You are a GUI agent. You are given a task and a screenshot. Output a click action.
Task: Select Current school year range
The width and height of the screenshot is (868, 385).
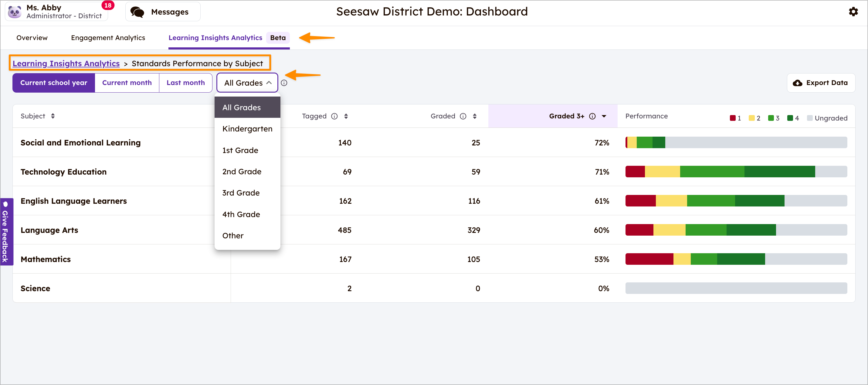(54, 83)
